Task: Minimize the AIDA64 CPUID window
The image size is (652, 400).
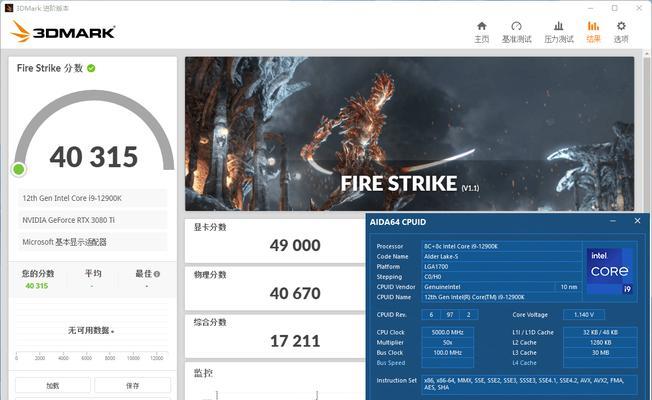Action: coord(612,221)
